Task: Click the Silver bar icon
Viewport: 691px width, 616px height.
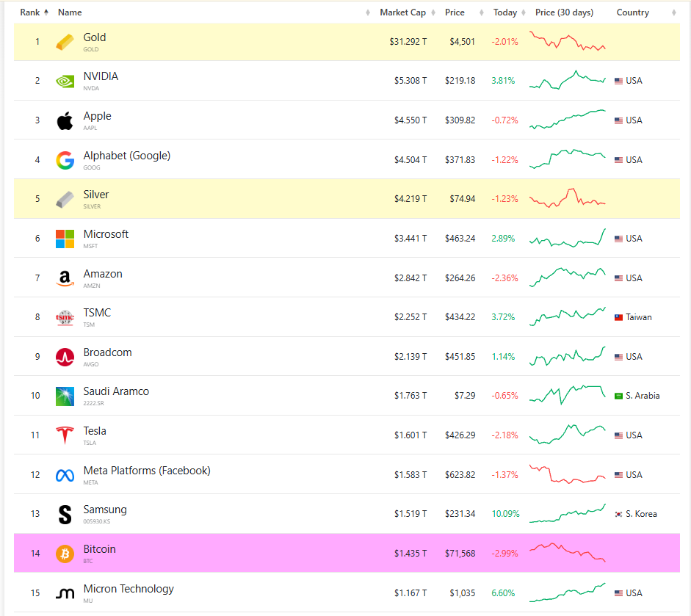Action: [65, 200]
